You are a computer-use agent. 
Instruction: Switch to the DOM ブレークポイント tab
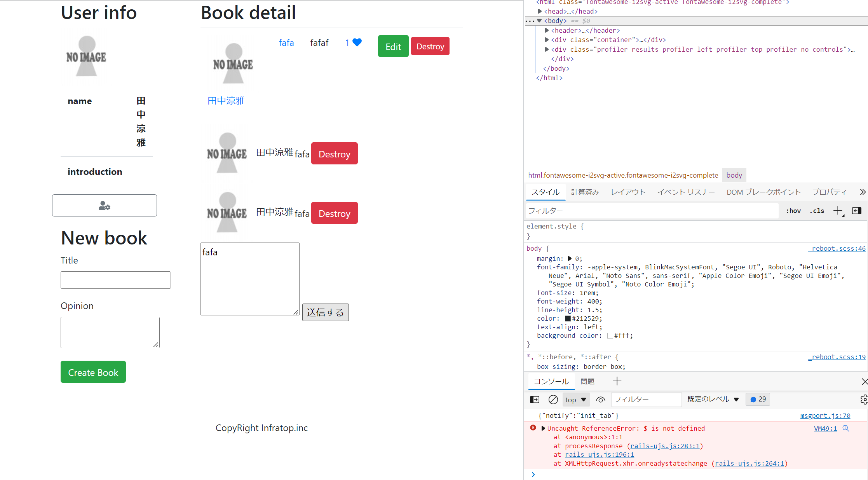click(764, 192)
